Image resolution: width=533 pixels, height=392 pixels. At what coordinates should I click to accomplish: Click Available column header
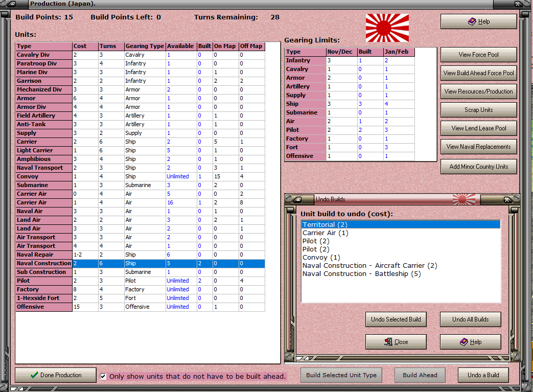click(181, 46)
